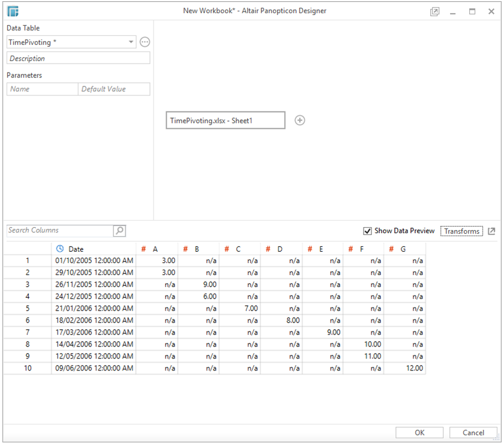Click the 10.00 cell in column F
The width and height of the screenshot is (504, 446).
[364, 344]
